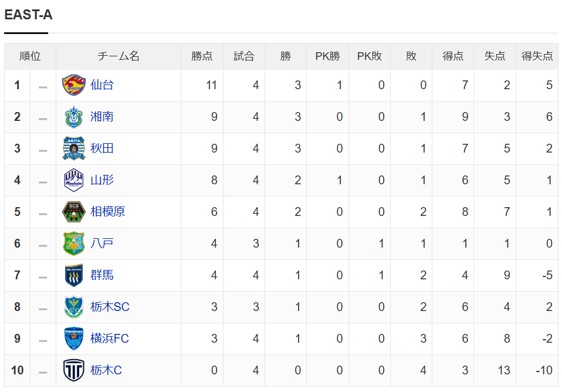
Task: Click the Tochigi SC team crest icon
Action: (74, 307)
